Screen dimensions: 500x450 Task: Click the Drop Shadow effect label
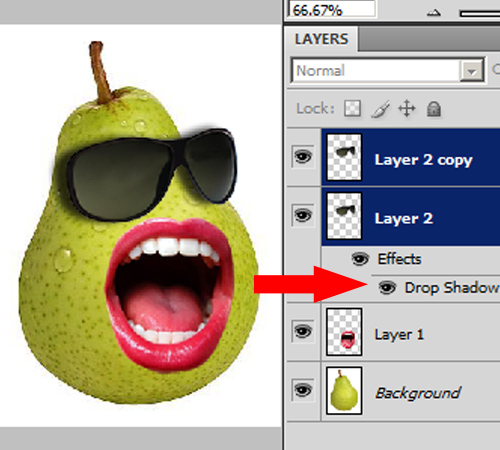click(x=452, y=287)
